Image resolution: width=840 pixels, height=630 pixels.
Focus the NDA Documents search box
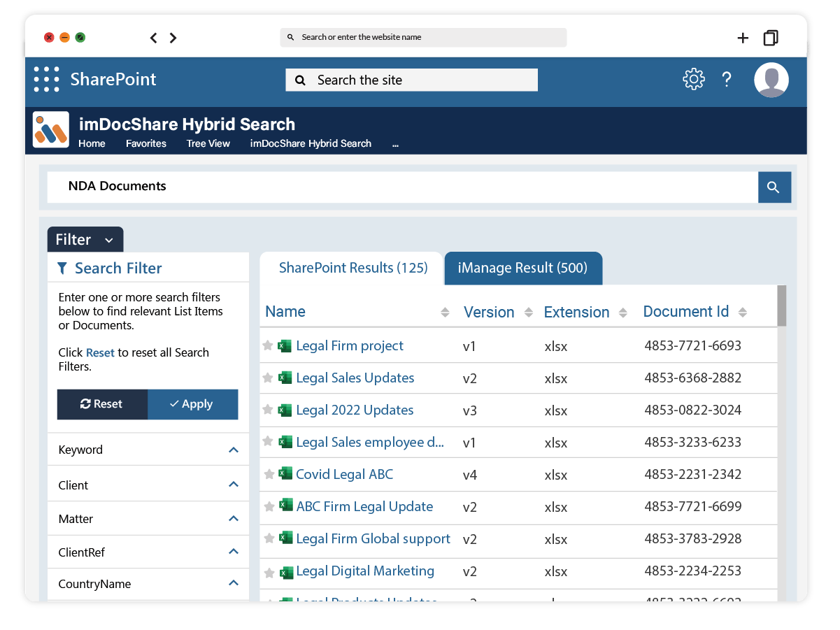(x=402, y=187)
